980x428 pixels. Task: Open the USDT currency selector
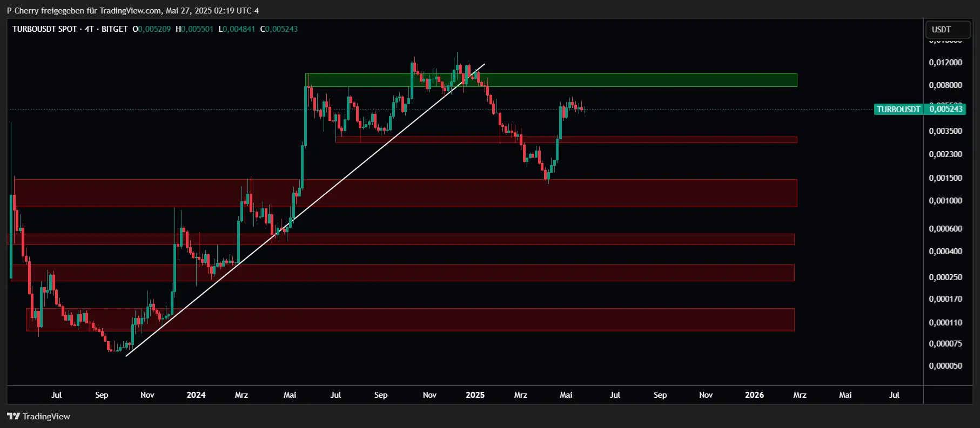948,30
